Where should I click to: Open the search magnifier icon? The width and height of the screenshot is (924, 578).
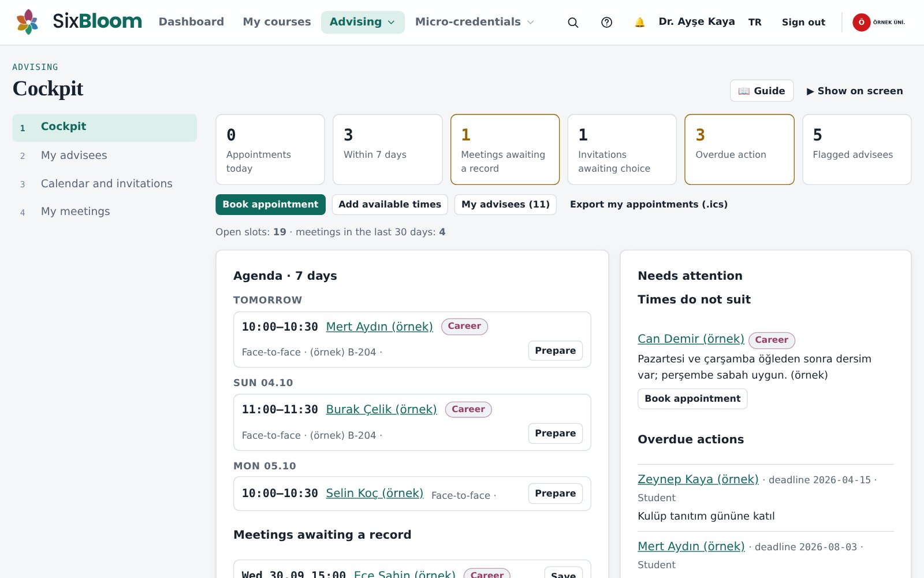(573, 22)
